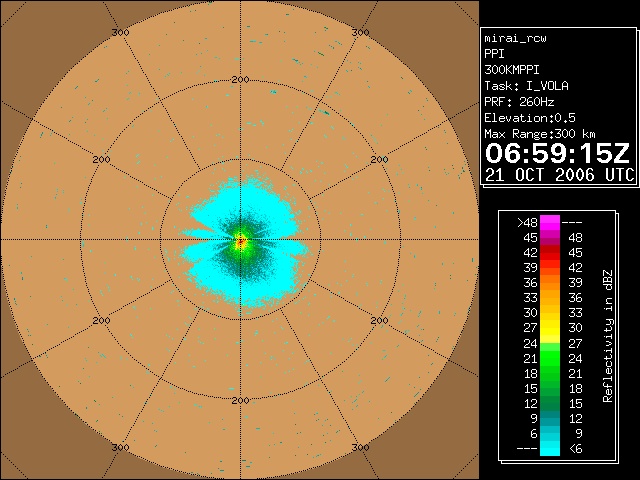Pick the orange 33 to 36 dBZ band
This screenshot has height=480, width=640.
point(550,298)
